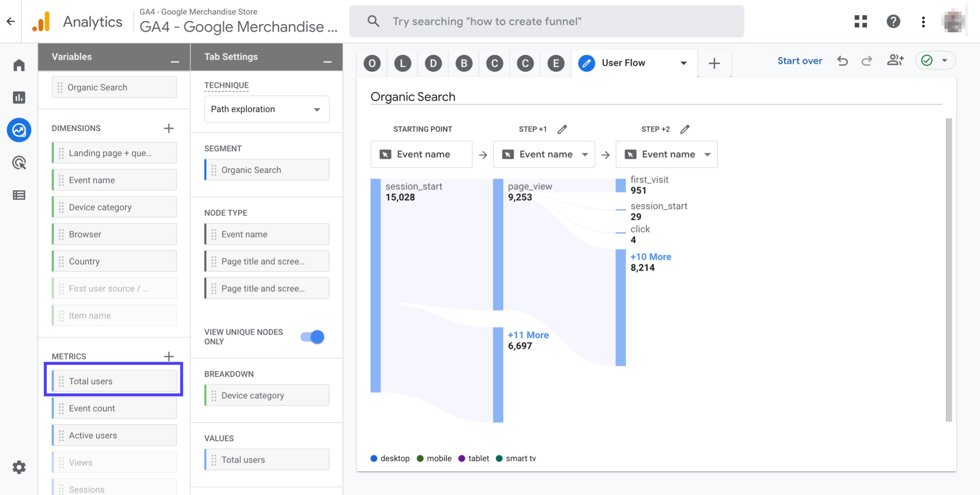Click the click node label at step 2

tap(640, 229)
